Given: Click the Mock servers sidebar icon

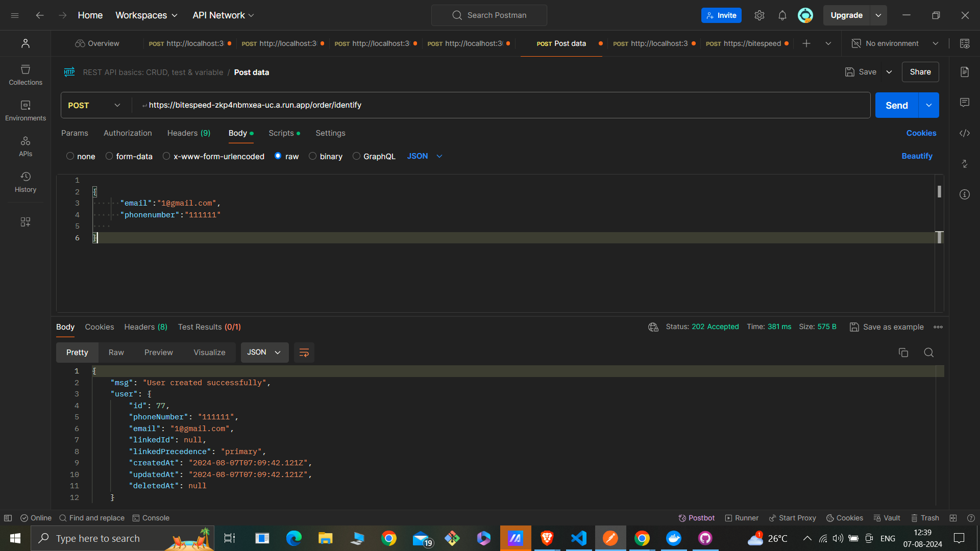Looking at the screenshot, I should point(26,222).
